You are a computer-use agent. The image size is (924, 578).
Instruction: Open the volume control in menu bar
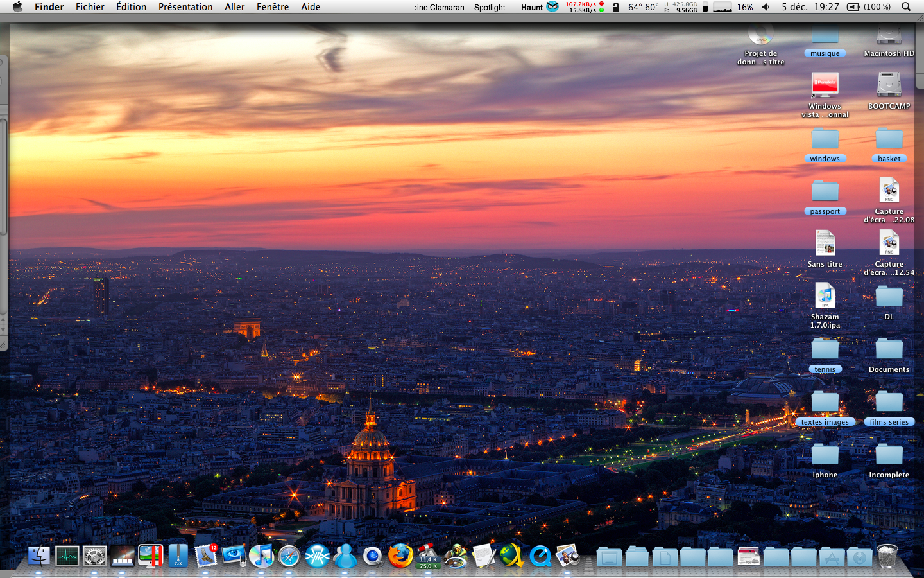pyautogui.click(x=766, y=7)
